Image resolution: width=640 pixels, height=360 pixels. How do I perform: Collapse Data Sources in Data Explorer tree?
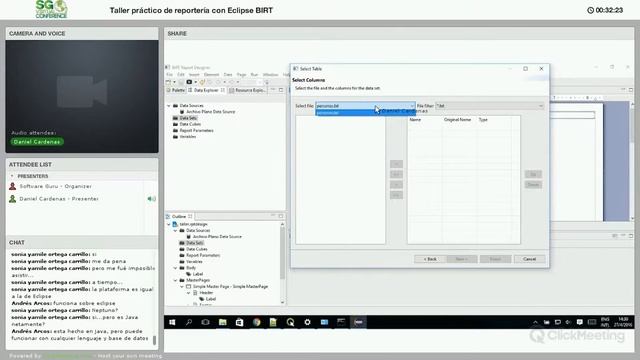[x=169, y=106]
